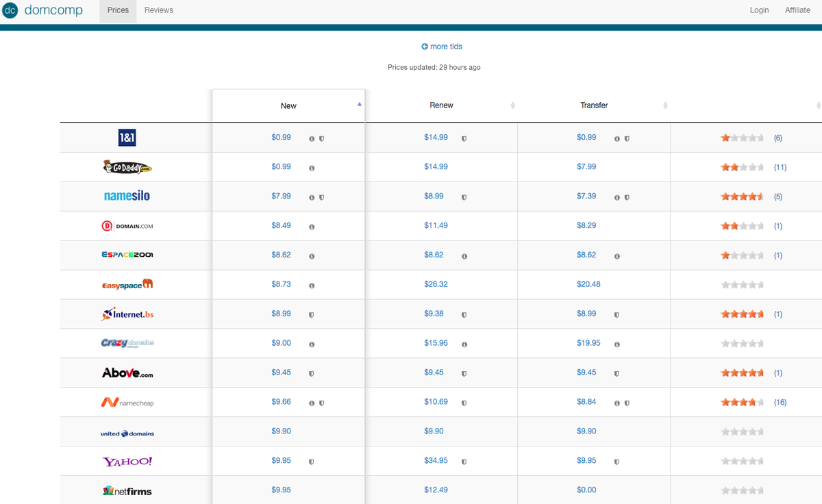
Task: Sort by Renew price using its arrow
Action: tap(512, 105)
